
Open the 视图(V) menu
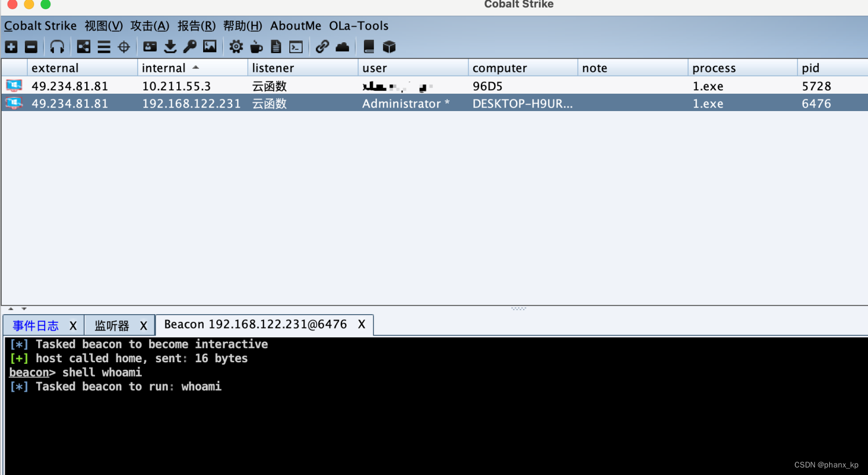104,26
